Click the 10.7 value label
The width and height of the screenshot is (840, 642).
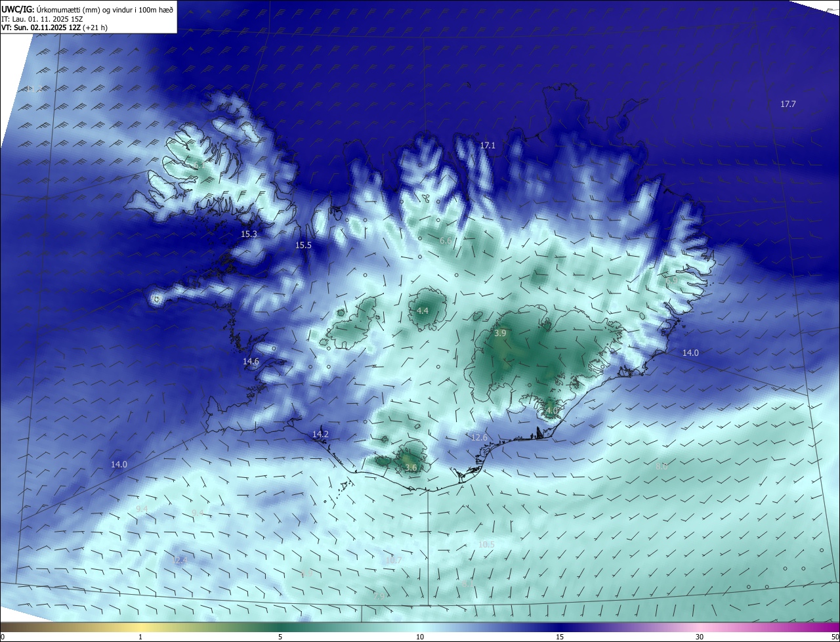(x=393, y=560)
